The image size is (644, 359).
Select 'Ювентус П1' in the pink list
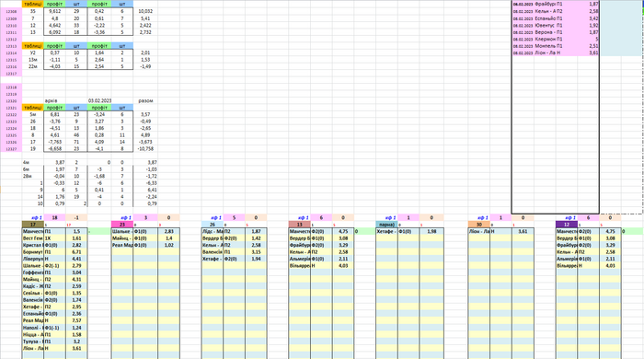tap(556, 26)
